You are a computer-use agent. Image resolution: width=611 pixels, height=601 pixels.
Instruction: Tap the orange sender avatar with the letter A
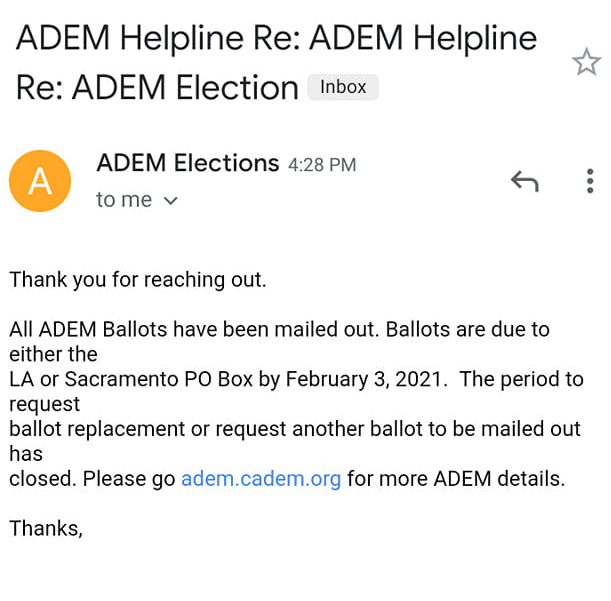[40, 181]
